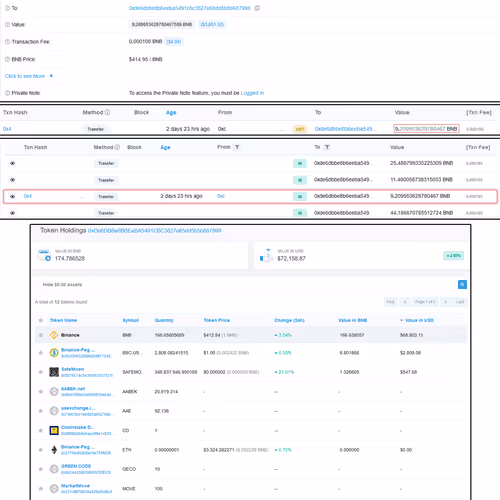The width and height of the screenshot is (500, 500).
Task: Click the OUT badge in the single transaction row
Action: click(300, 129)
